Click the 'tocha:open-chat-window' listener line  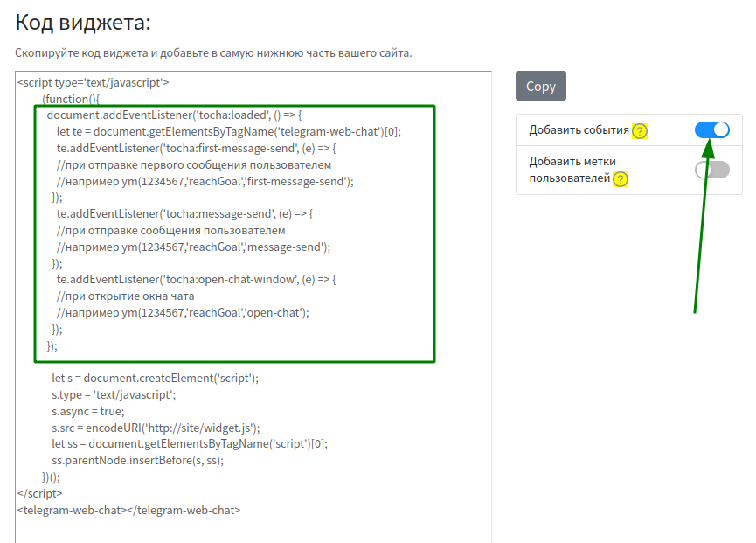pyautogui.click(x=196, y=280)
